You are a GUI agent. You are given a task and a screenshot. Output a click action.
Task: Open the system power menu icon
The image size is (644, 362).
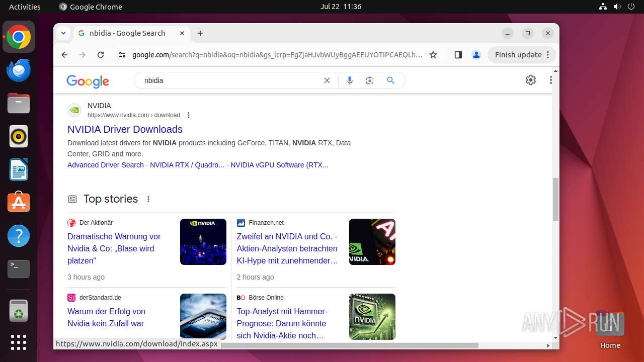630,7
